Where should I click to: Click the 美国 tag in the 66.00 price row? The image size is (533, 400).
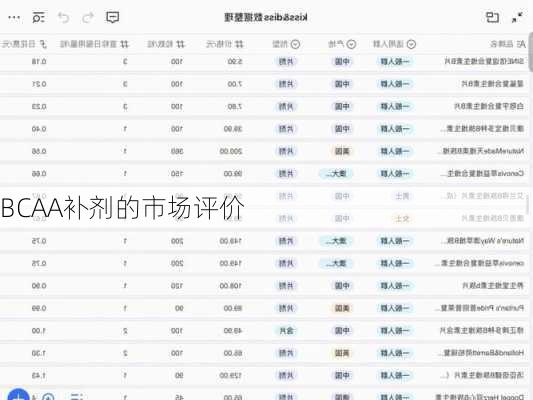(x=342, y=353)
